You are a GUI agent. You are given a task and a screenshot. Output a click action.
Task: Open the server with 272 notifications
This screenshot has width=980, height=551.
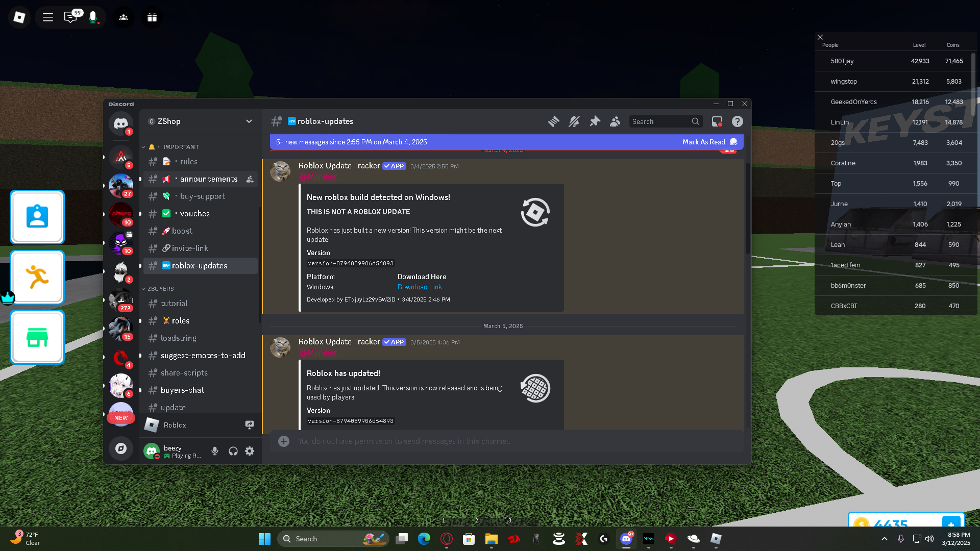click(121, 300)
